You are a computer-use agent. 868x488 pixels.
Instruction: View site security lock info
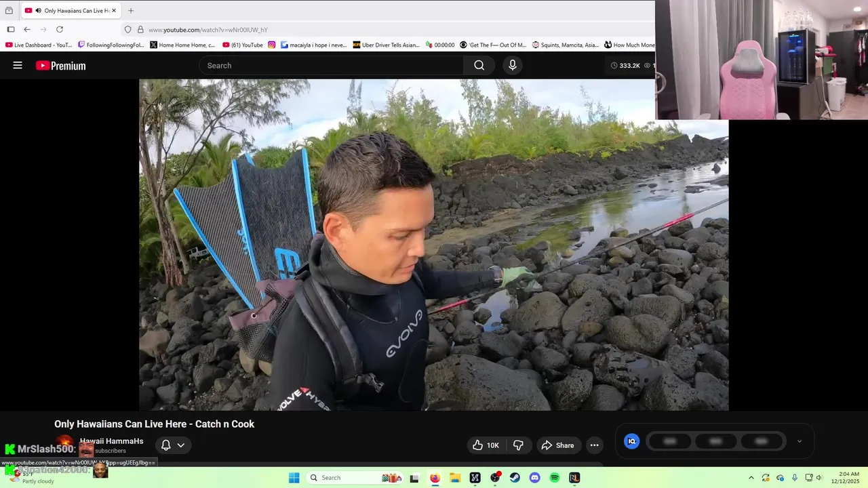(140, 30)
